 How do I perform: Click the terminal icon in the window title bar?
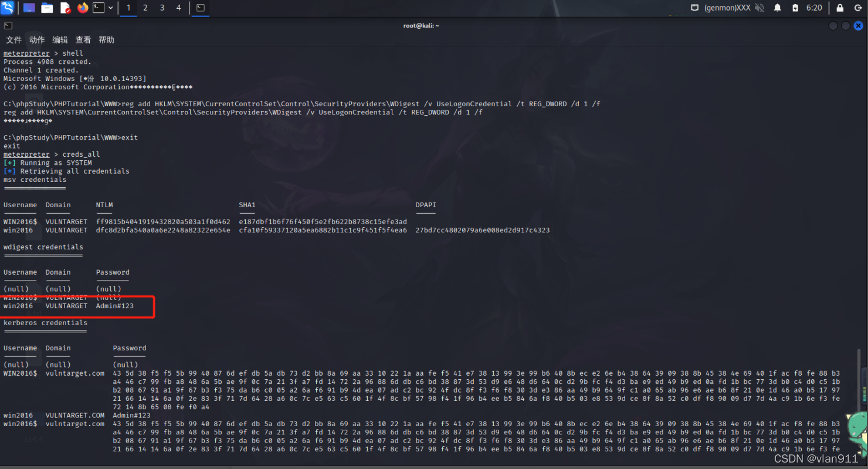[8, 26]
